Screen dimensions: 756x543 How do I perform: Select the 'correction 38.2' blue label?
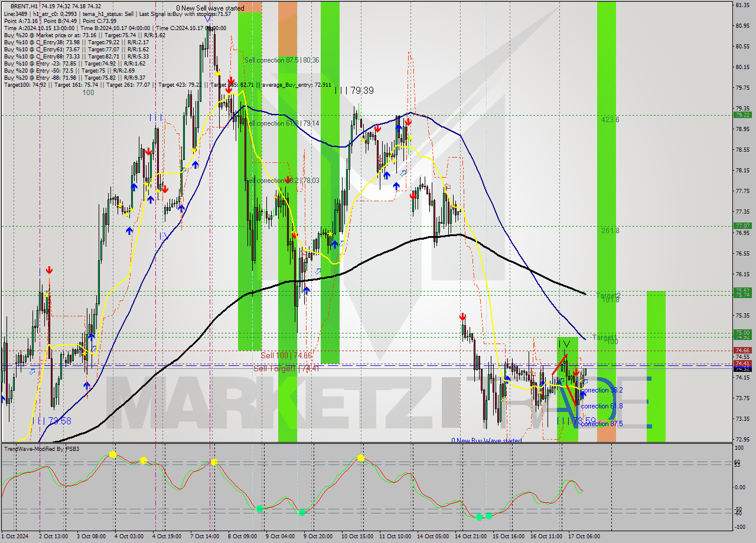point(601,390)
